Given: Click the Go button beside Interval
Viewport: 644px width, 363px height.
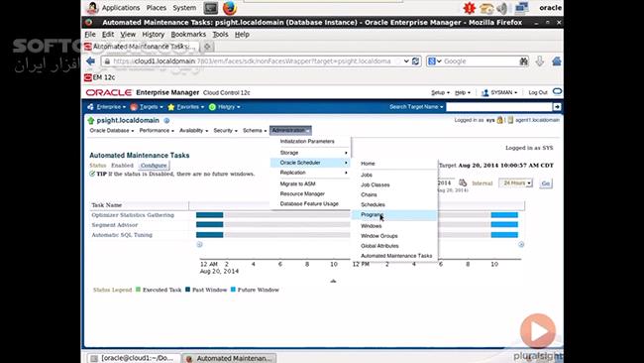Looking at the screenshot, I should click(546, 183).
